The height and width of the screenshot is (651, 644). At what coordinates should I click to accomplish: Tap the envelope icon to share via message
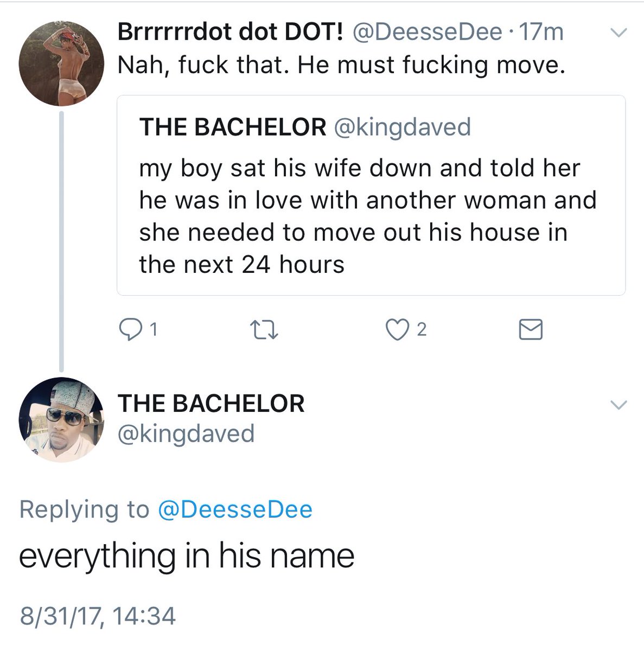tap(530, 329)
